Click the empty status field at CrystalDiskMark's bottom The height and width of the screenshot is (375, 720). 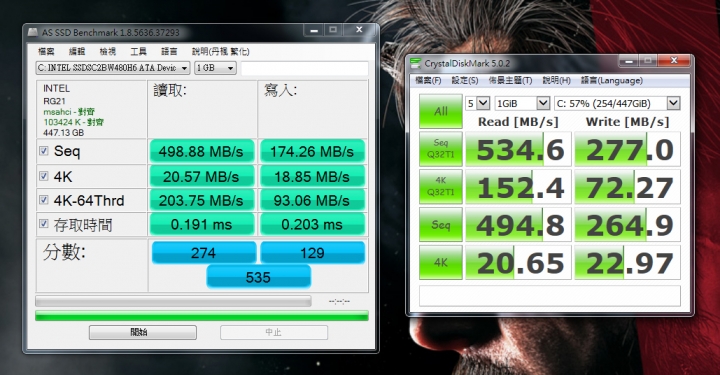(550, 296)
